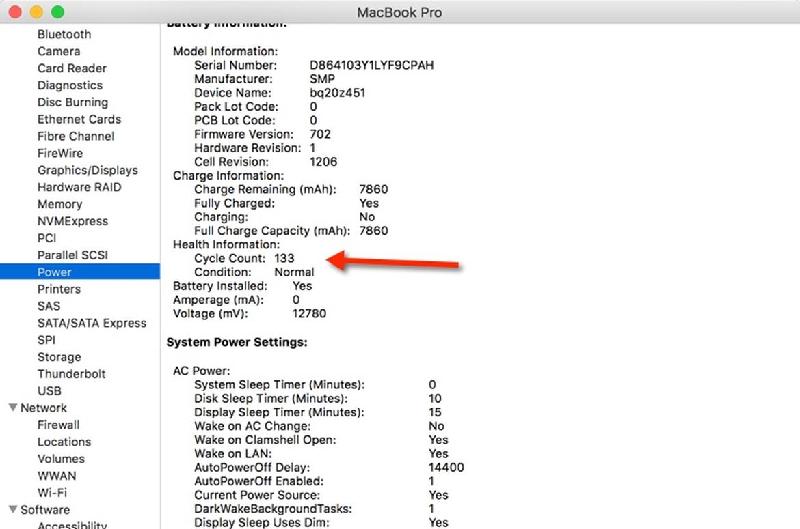Click the Charge Information label
Image resolution: width=800 pixels, height=529 pixels.
[x=228, y=175]
